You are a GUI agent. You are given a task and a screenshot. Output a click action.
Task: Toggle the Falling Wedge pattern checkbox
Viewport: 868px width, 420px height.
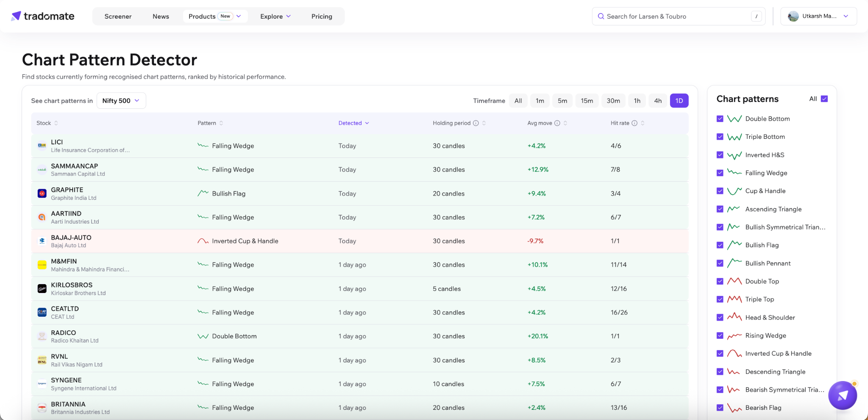(720, 173)
